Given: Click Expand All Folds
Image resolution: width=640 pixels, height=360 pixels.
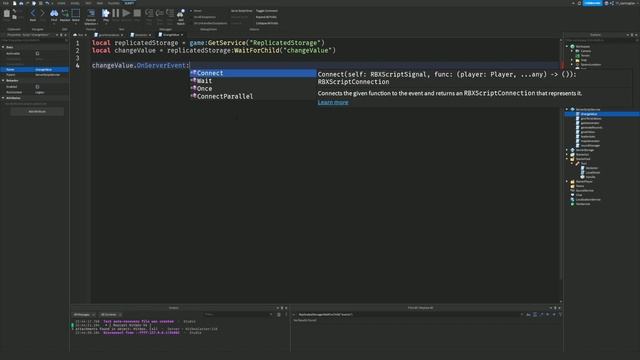Looking at the screenshot, I should [x=266, y=17].
